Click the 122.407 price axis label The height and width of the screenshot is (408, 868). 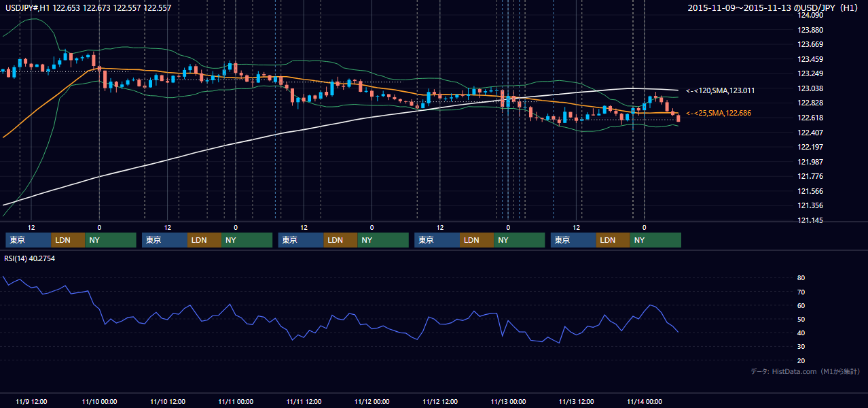pyautogui.click(x=810, y=132)
